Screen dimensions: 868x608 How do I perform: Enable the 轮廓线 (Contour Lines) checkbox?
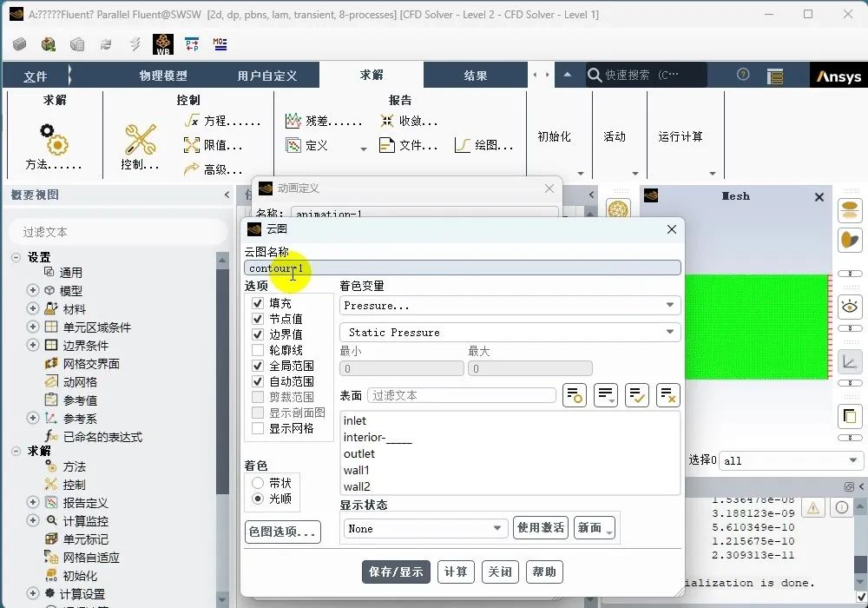258,350
